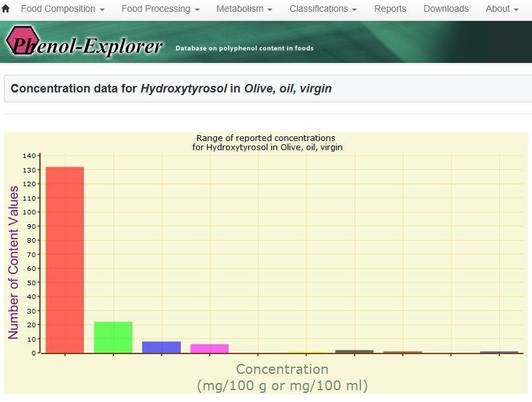
Task: Click the small yellow histogram bar
Action: click(x=306, y=352)
